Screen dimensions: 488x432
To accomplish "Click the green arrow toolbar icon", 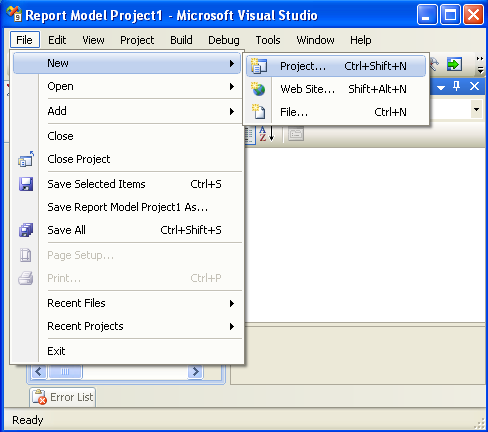I will (x=454, y=64).
